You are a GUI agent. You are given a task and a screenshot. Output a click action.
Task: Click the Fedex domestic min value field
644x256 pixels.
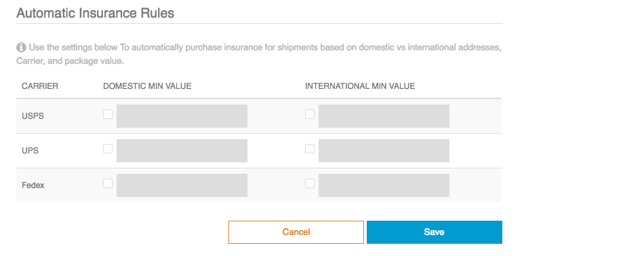click(182, 185)
